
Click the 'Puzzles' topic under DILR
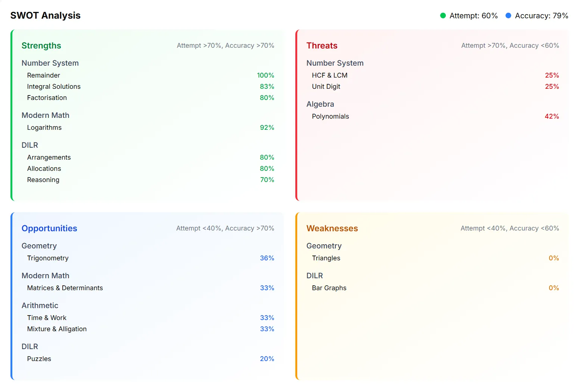point(39,359)
